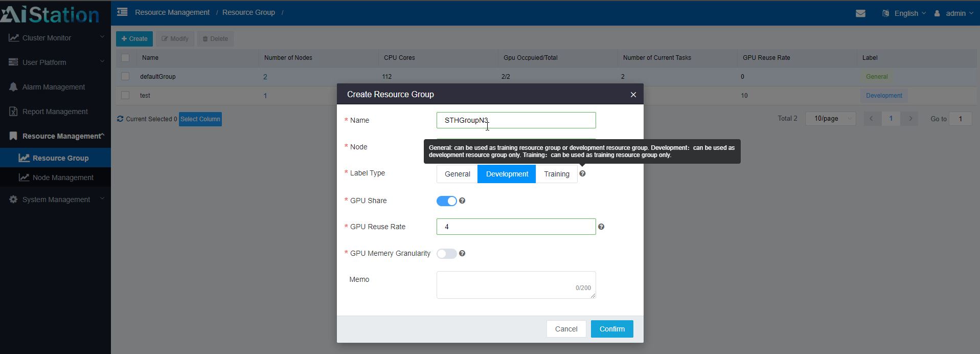This screenshot has width=980, height=354.
Task: Click the AiStation logo
Action: [50, 14]
